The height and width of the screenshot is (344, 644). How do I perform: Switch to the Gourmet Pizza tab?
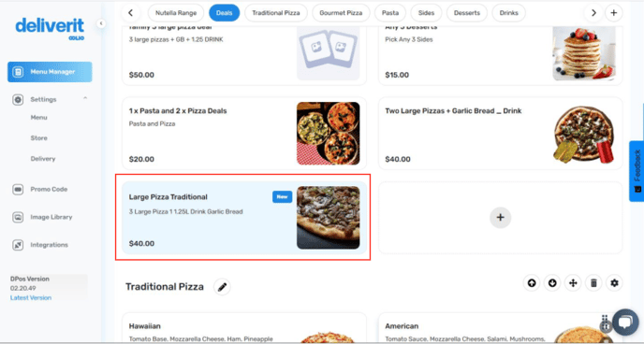coord(341,13)
